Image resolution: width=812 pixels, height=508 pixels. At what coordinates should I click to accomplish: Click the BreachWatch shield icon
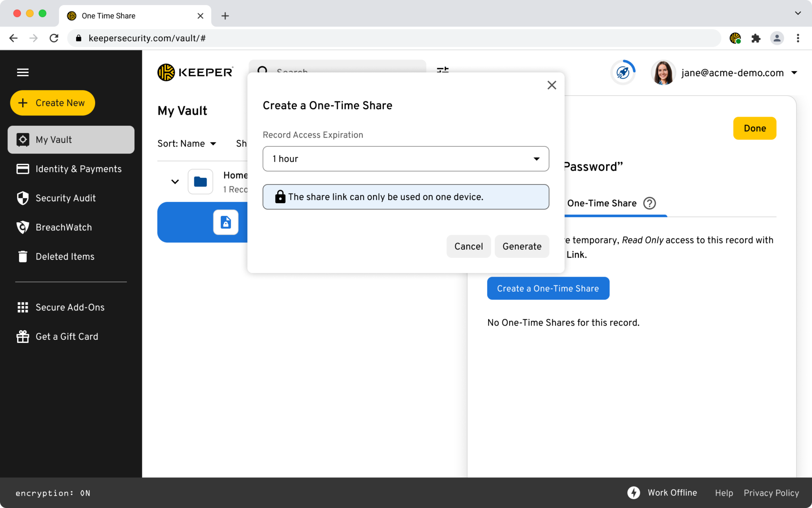pos(22,227)
